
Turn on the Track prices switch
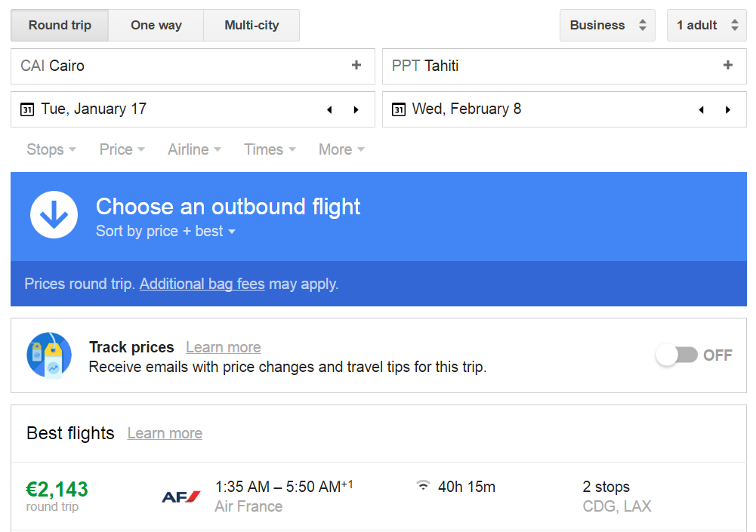[x=677, y=355]
